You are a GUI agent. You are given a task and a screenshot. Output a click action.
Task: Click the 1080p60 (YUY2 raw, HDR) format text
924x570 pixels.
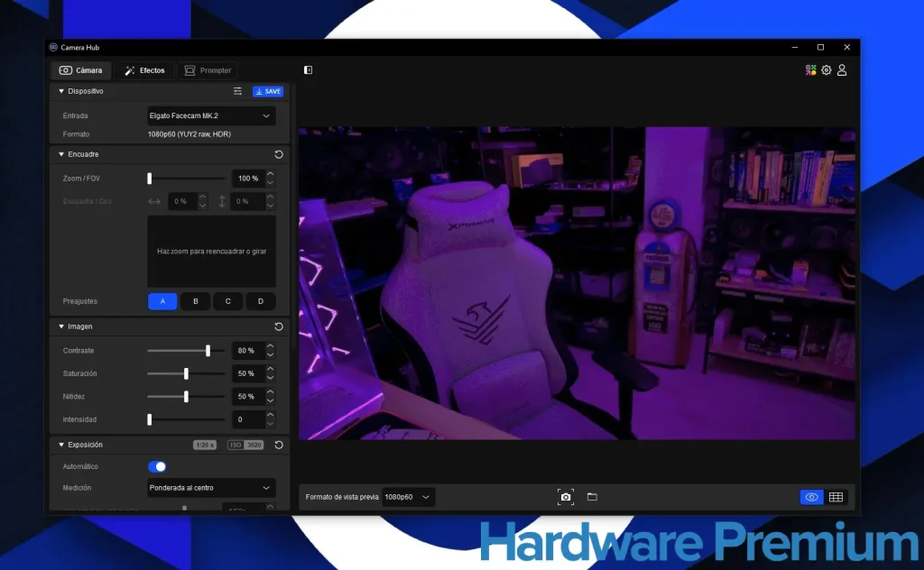[x=189, y=134]
